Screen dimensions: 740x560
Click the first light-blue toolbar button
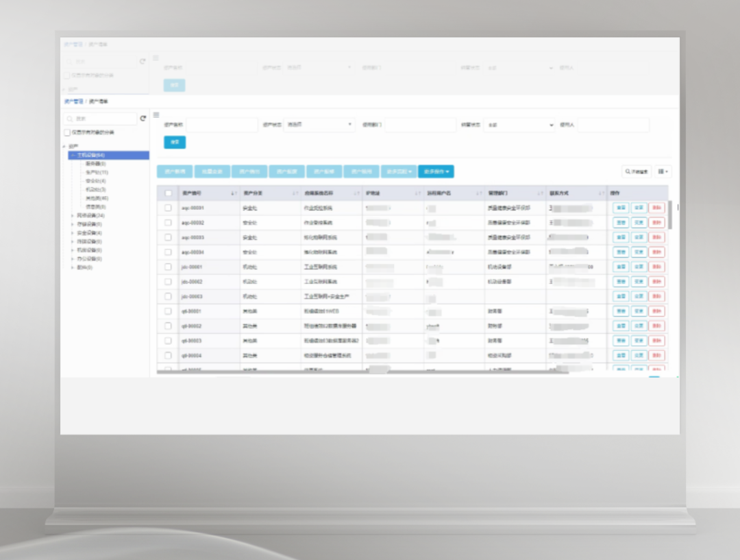tap(175, 171)
